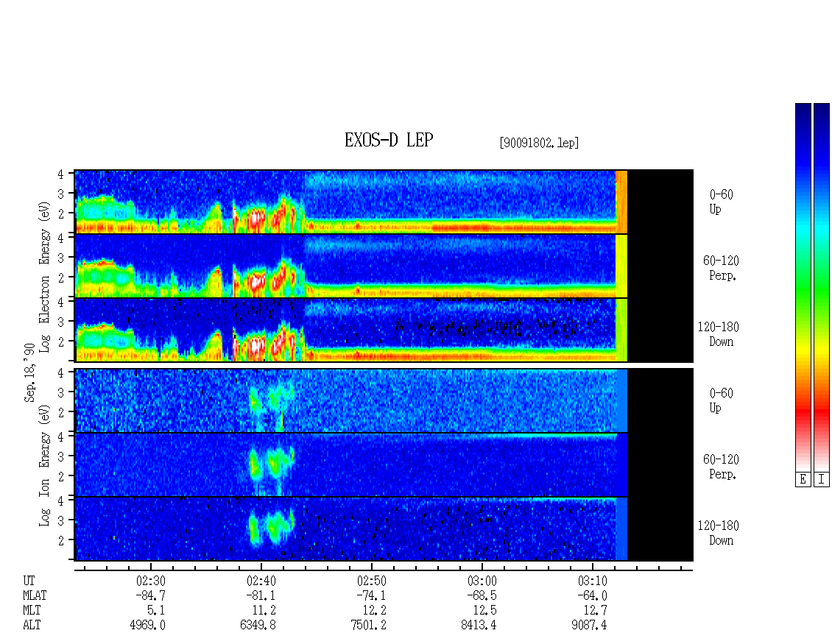The width and height of the screenshot is (832, 644).
Task: Click the EXOS-D LEP plot title
Action: 389,140
